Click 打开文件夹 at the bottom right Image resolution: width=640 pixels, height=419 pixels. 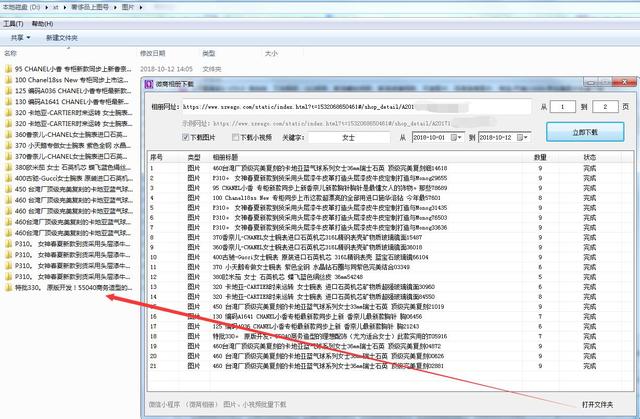(x=598, y=403)
